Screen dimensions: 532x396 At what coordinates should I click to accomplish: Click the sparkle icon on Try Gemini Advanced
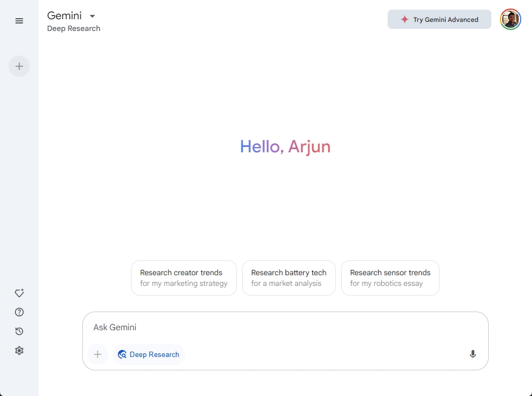tap(404, 19)
